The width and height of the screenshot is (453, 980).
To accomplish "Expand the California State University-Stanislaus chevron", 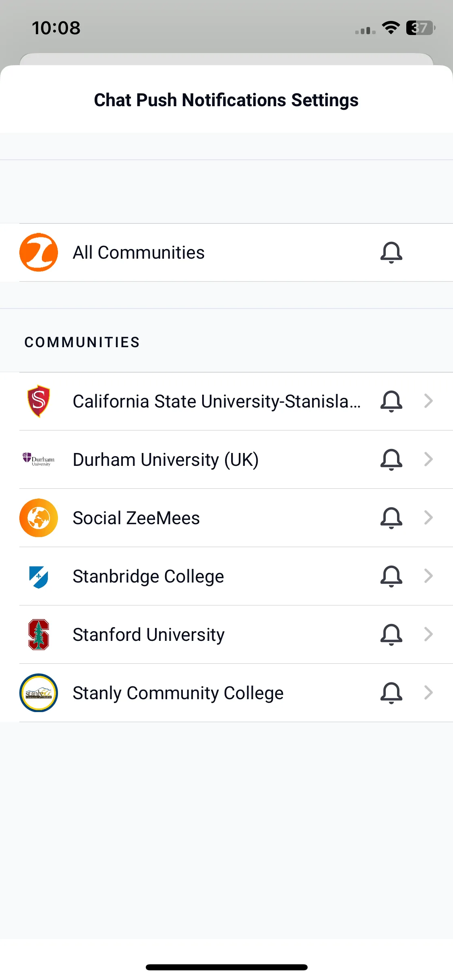I will pyautogui.click(x=428, y=401).
